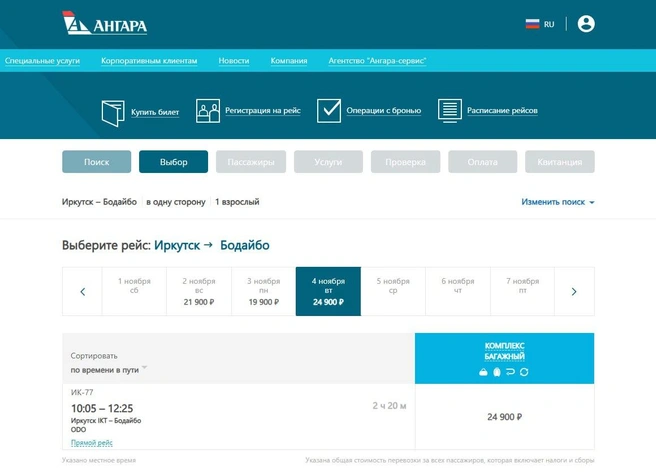This screenshot has width=656, height=476.
Task: Select the date 7 ноября пт
Action: click(523, 292)
